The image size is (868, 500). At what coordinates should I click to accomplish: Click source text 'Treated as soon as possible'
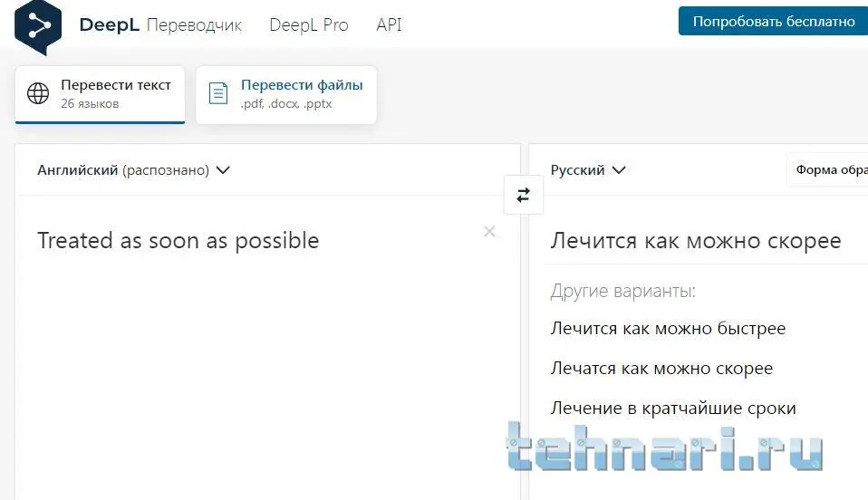point(178,241)
